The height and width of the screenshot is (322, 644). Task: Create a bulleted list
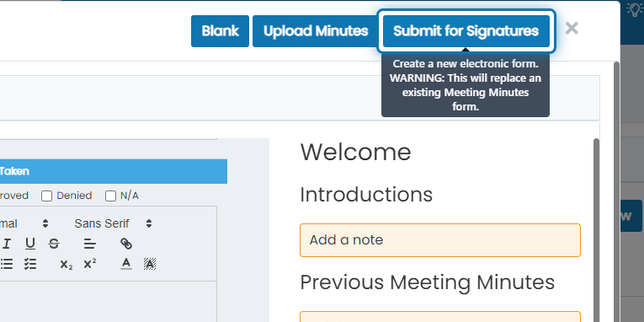[6, 264]
